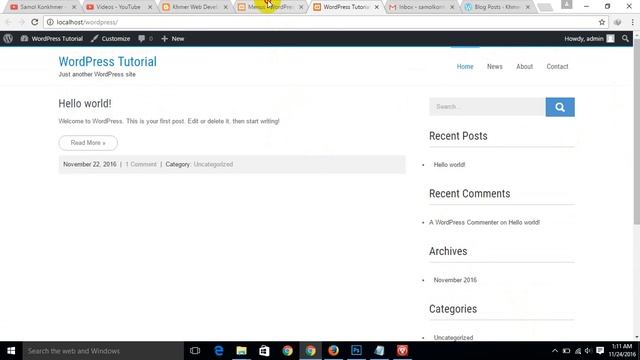The width and height of the screenshot is (640, 360).
Task: Open Task View in the taskbar
Action: coord(195,351)
